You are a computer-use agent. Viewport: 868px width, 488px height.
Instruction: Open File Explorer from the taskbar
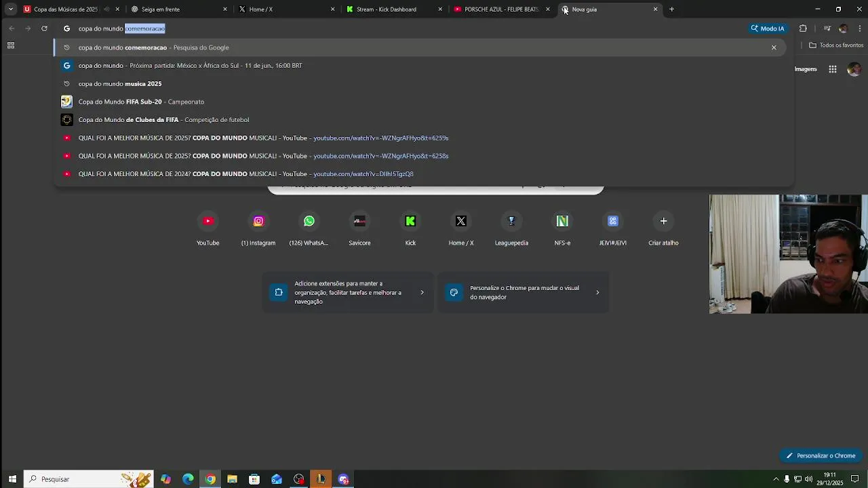232,479
